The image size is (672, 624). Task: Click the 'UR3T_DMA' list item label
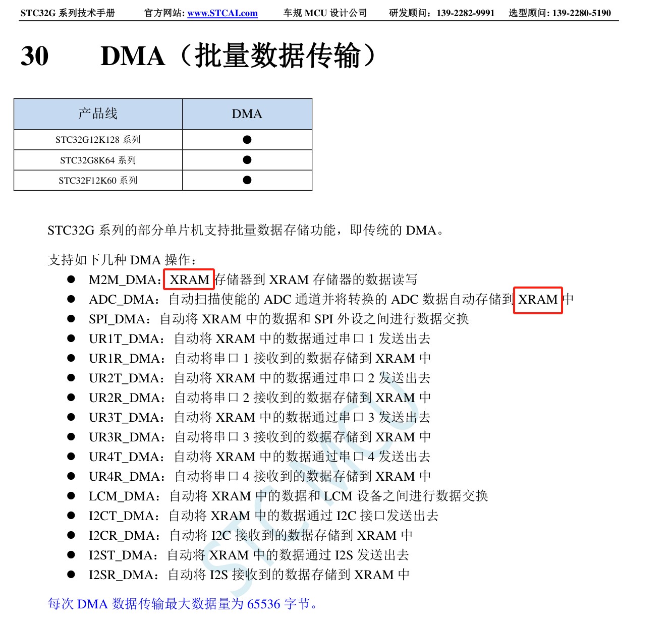pyautogui.click(x=124, y=417)
